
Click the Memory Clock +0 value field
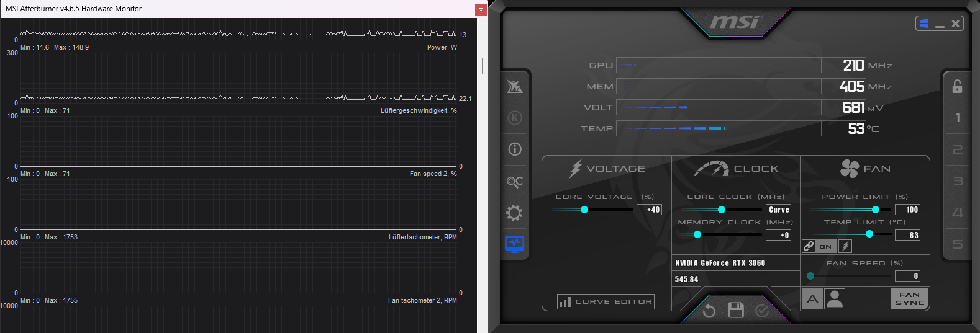pos(779,235)
